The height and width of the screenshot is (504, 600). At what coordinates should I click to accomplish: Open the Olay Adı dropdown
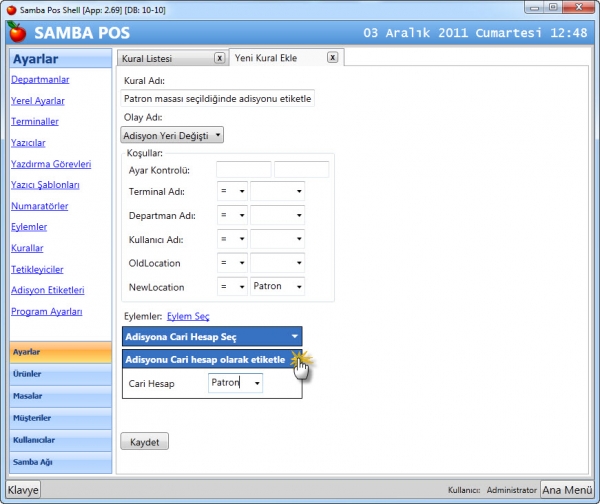(x=172, y=135)
